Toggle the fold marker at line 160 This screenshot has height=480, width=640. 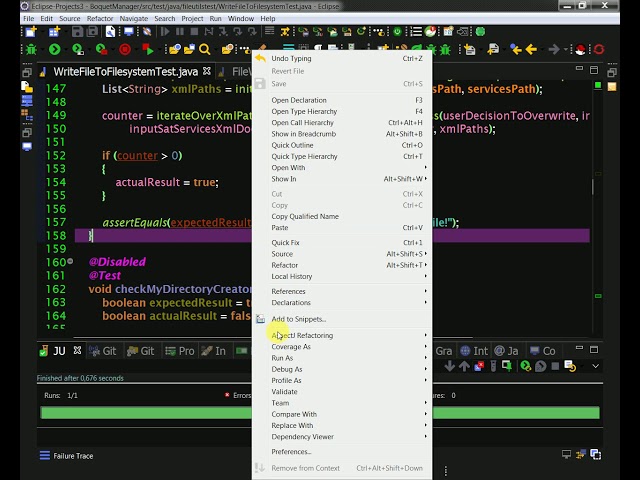70,261
